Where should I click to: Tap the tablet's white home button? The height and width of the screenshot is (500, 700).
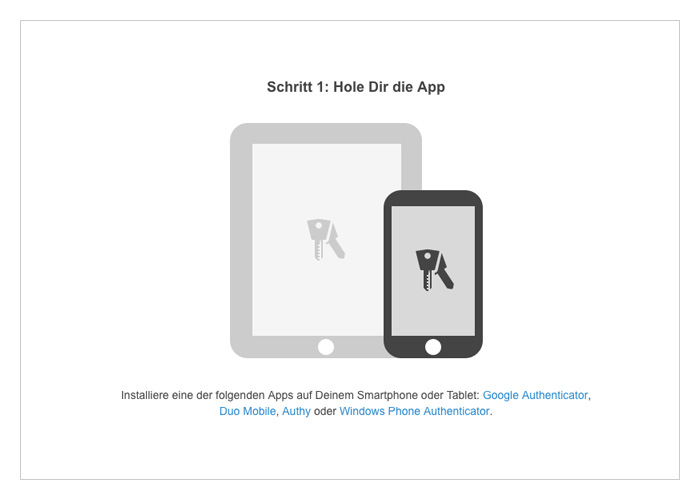pyautogui.click(x=326, y=347)
